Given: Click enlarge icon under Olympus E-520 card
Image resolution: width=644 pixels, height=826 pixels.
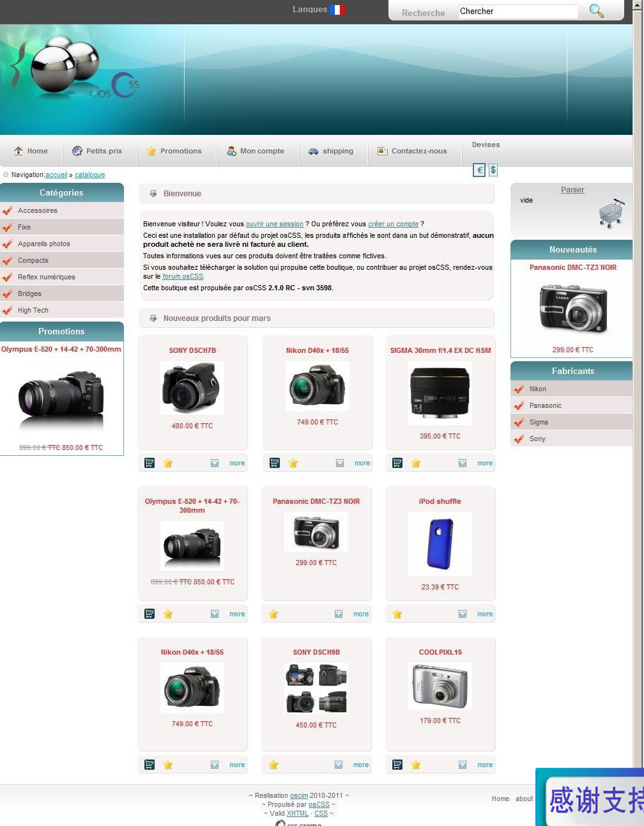Looking at the screenshot, I should click(215, 614).
